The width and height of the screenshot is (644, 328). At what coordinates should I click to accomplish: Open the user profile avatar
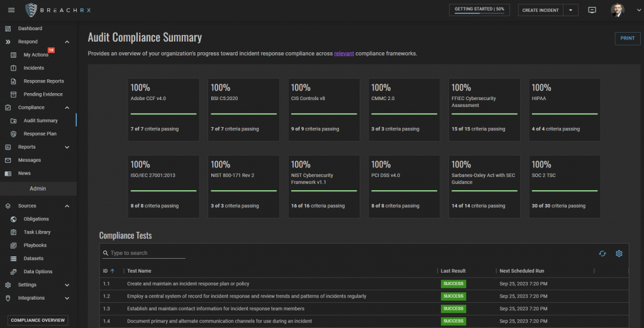[x=618, y=10]
